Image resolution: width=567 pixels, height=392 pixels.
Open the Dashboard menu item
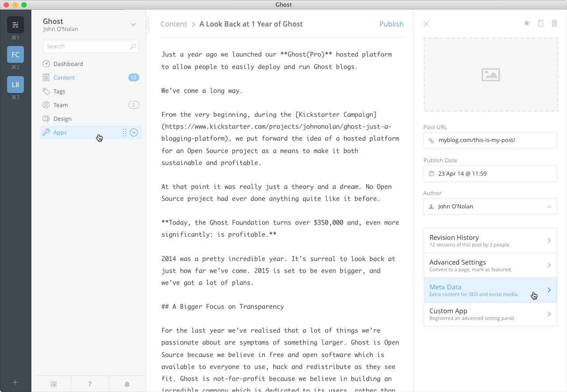pos(68,64)
